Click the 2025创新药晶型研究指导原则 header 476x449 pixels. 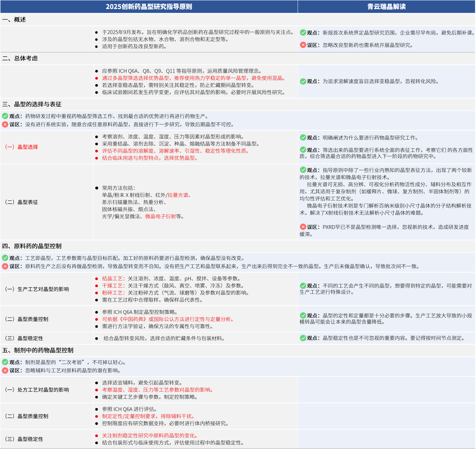tap(149, 6)
